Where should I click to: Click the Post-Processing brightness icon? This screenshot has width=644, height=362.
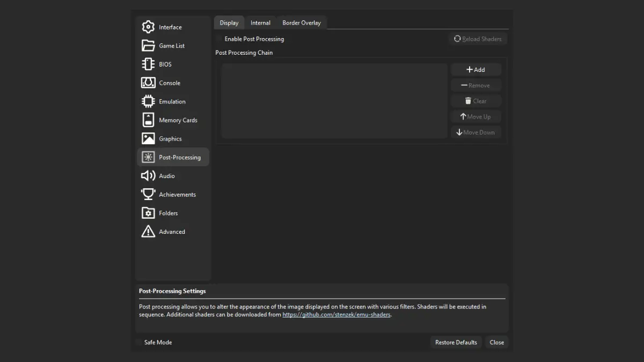[x=148, y=157]
